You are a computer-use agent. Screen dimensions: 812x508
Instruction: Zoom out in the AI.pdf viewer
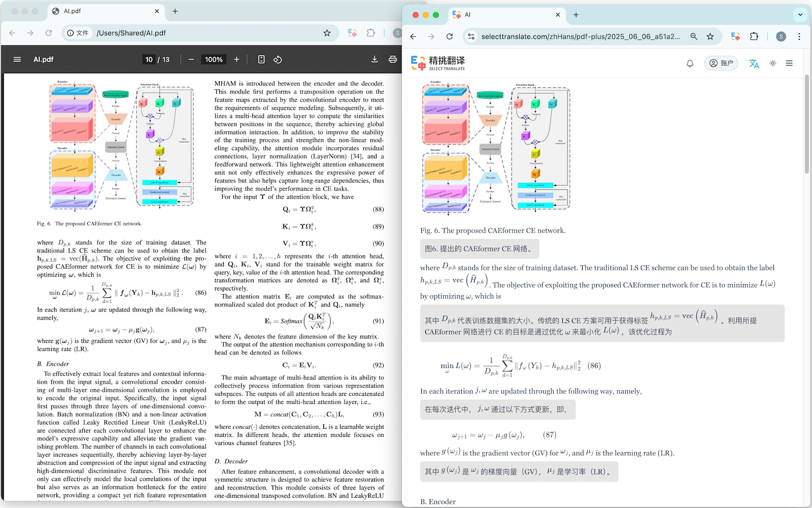click(x=191, y=59)
